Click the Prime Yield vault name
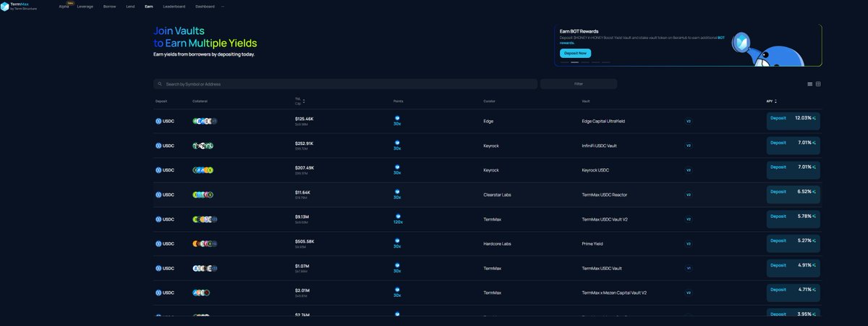This screenshot has width=868, height=326. click(x=592, y=243)
